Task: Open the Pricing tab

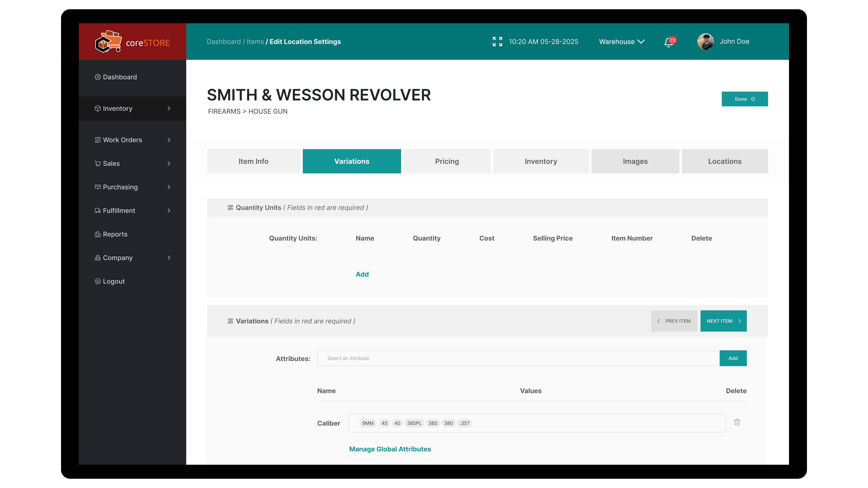Action: [x=447, y=161]
